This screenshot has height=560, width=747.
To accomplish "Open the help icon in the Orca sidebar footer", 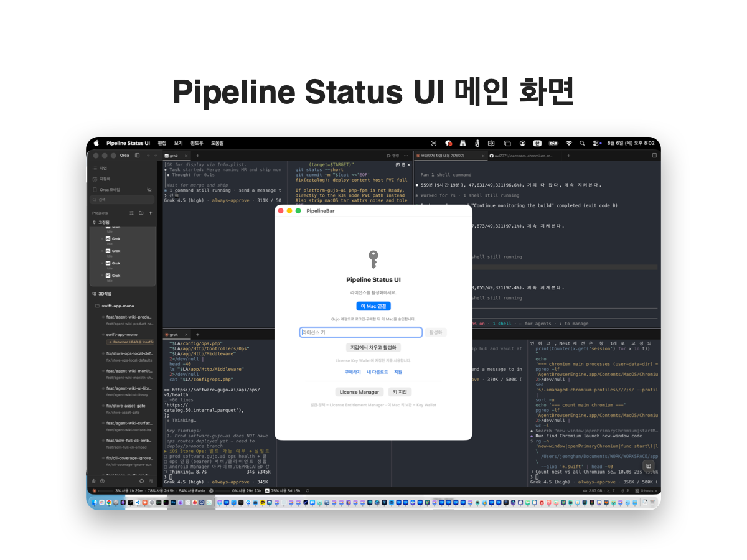I will click(102, 481).
